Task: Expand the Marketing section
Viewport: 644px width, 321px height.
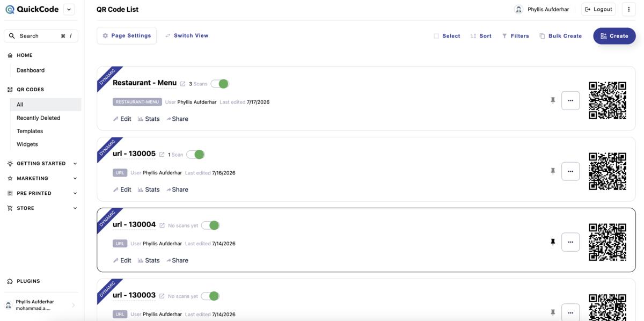Action: 42,178
